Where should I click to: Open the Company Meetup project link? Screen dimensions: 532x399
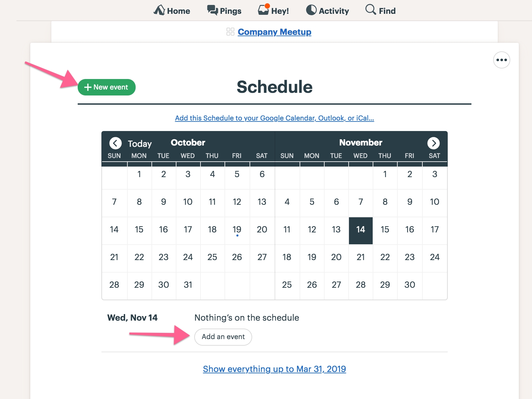275,32
